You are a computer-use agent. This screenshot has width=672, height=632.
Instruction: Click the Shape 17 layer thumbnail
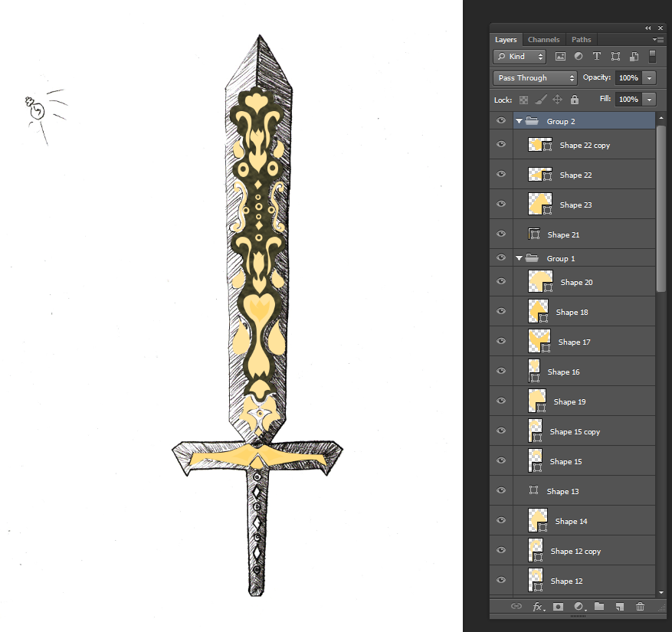pyautogui.click(x=539, y=341)
